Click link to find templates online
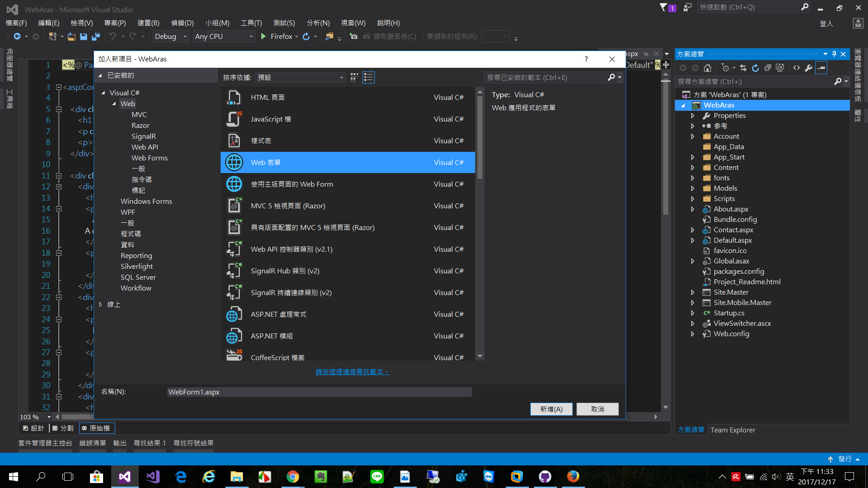Viewport: 868px width, 488px height. coord(352,371)
